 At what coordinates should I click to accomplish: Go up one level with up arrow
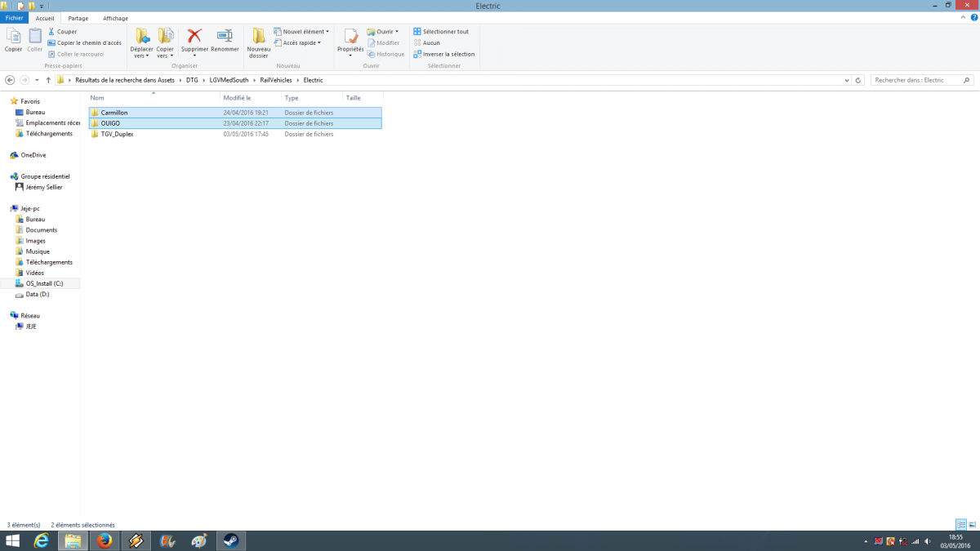point(49,80)
